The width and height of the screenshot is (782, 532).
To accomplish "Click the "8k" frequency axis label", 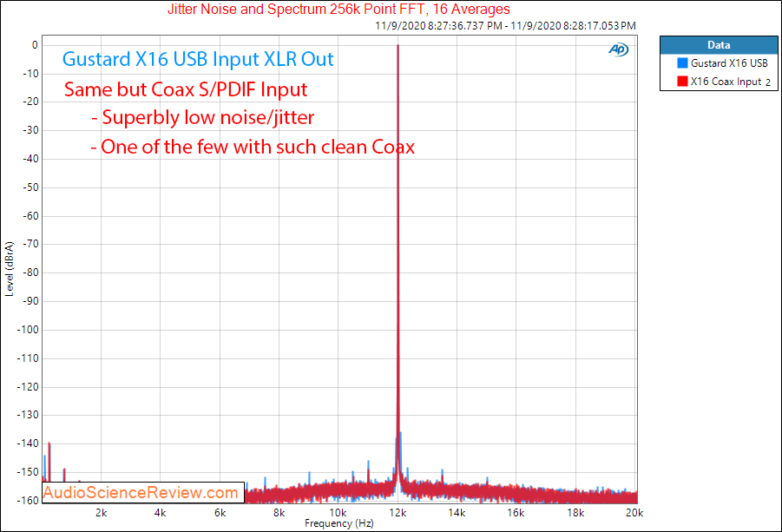I will tap(279, 513).
